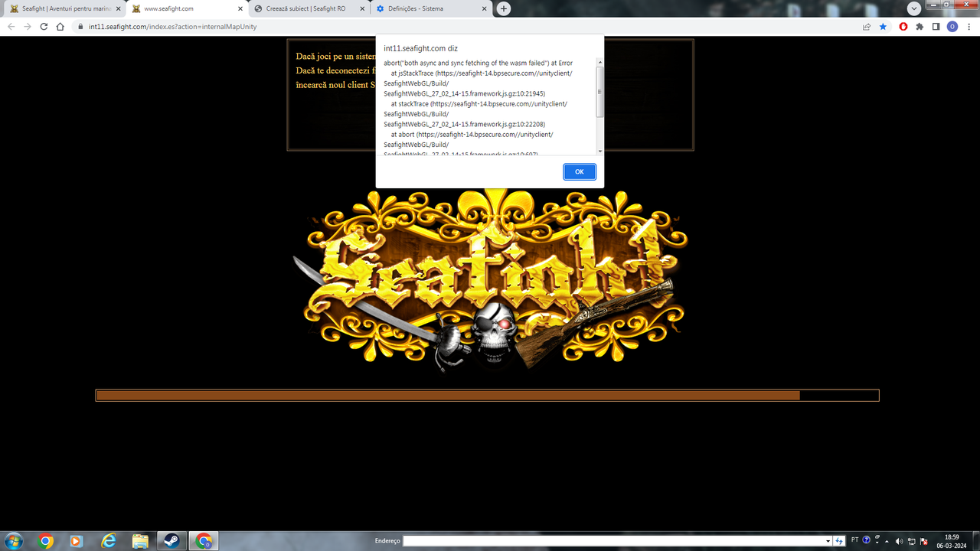Click the taskbar address refresh icon
Image resolution: width=980 pixels, height=551 pixels.
839,541
